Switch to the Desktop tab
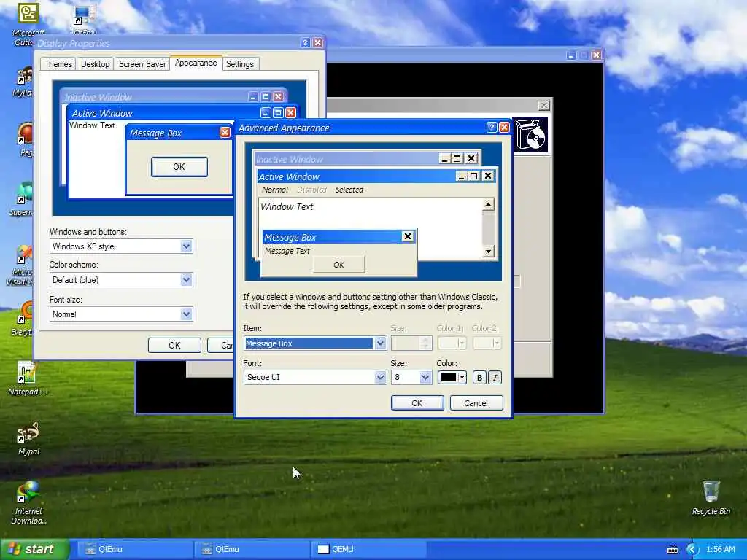The height and width of the screenshot is (560, 747). tap(95, 64)
